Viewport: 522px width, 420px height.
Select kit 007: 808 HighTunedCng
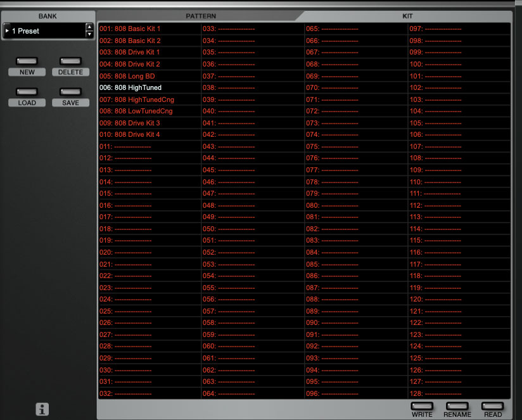[x=150, y=99]
